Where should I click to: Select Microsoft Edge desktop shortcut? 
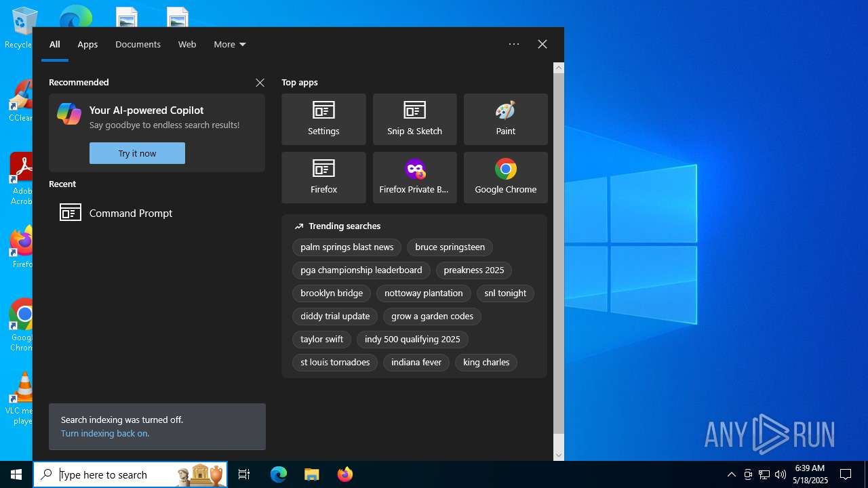(76, 16)
